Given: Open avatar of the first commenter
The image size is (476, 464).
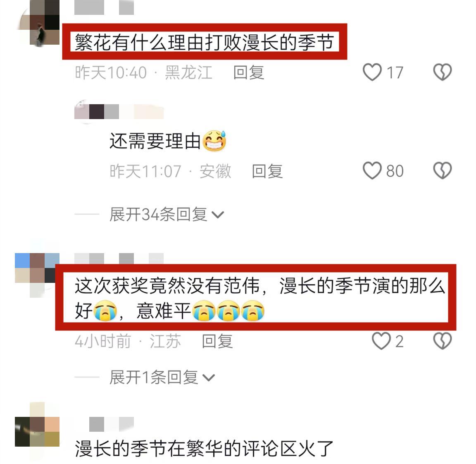Looking at the screenshot, I should 37,23.
